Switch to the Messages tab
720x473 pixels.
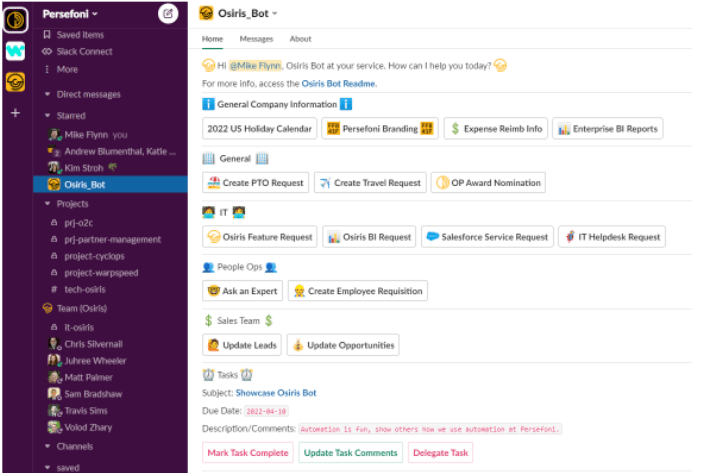(x=256, y=39)
